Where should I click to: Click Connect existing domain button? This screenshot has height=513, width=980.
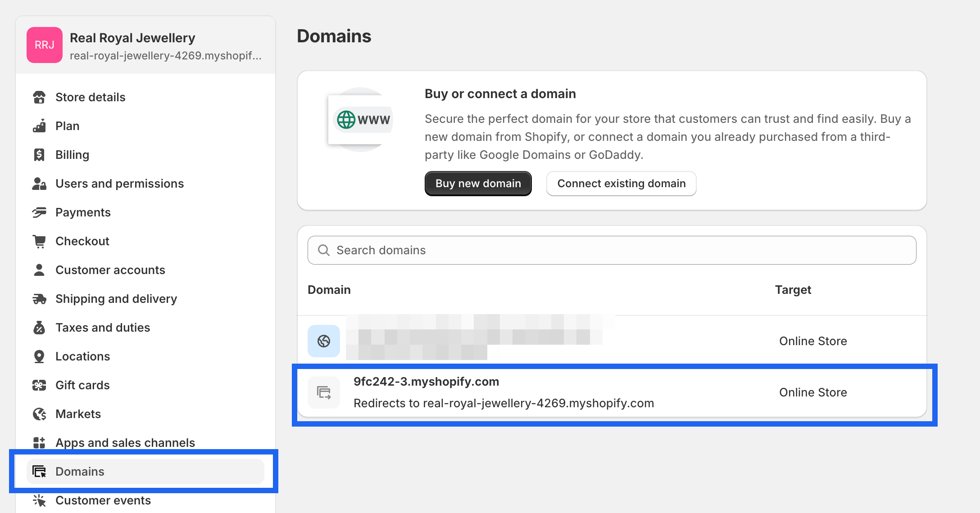coord(621,183)
